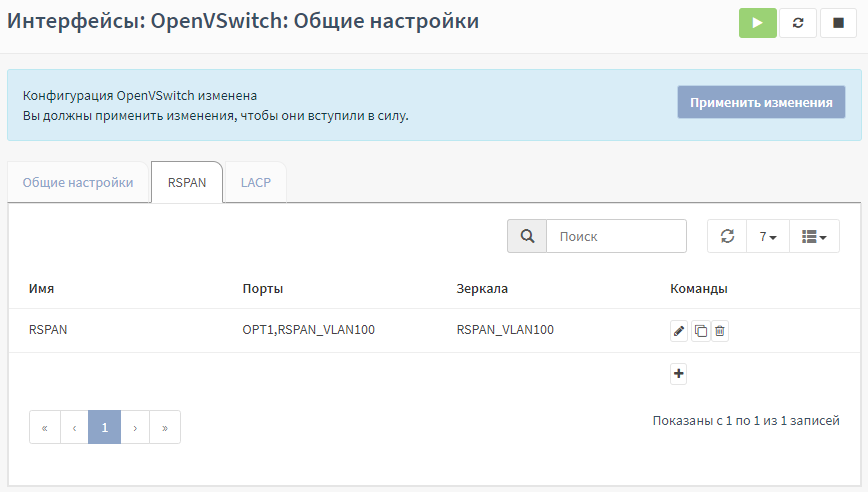
Task: Sort by Порты column header
Action: click(x=263, y=289)
